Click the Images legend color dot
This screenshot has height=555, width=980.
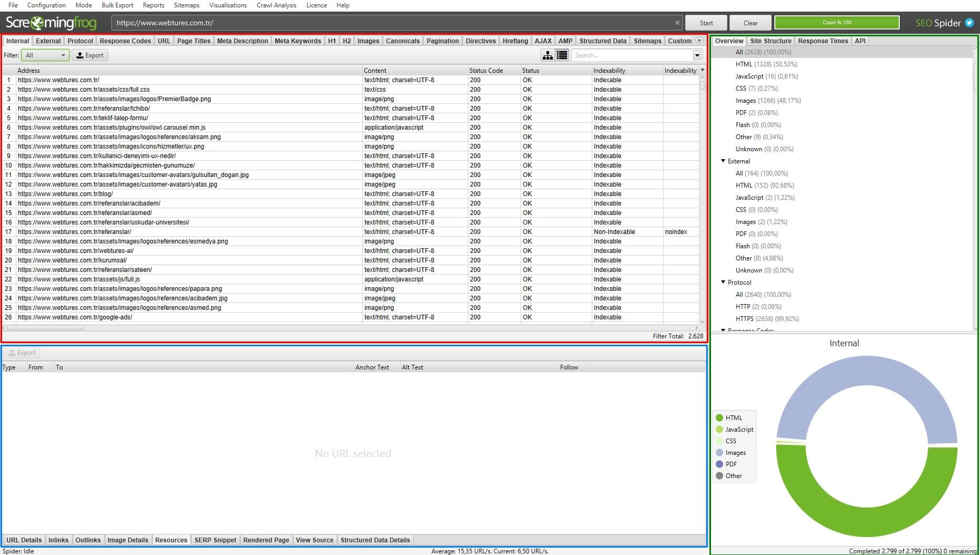pos(719,452)
